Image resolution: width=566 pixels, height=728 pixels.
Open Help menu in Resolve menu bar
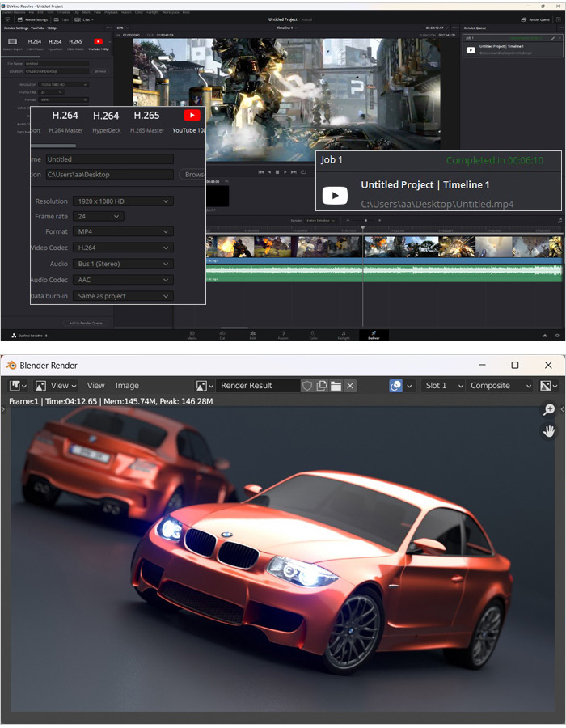186,12
